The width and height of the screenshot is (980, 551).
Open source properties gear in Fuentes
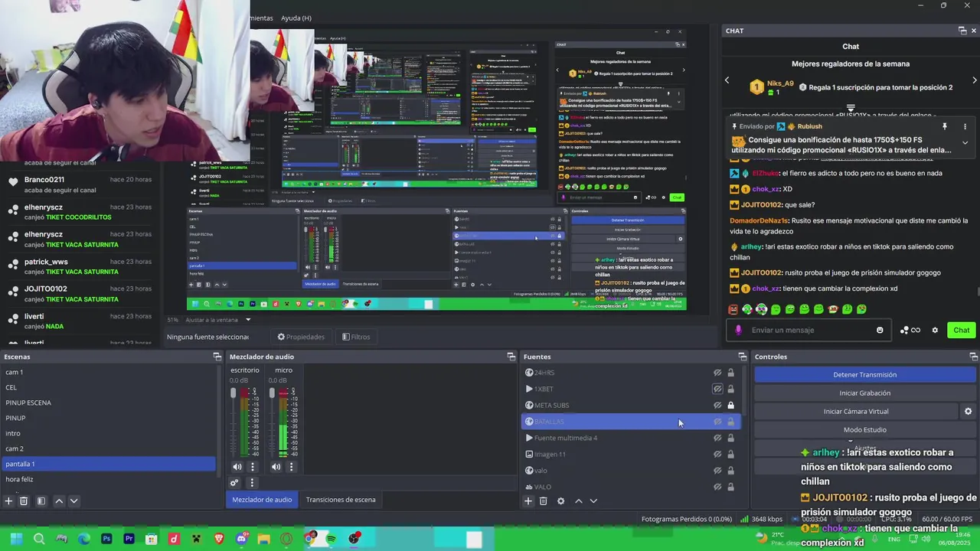tap(560, 501)
